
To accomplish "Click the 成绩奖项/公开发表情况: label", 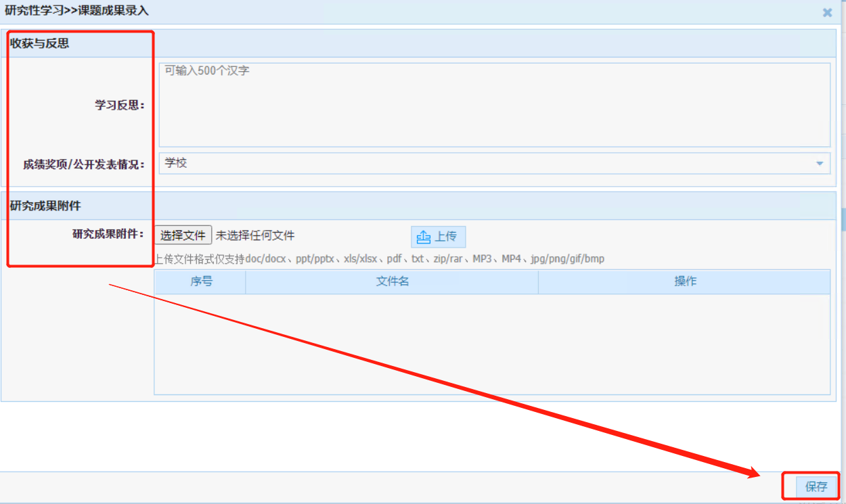I will [84, 164].
